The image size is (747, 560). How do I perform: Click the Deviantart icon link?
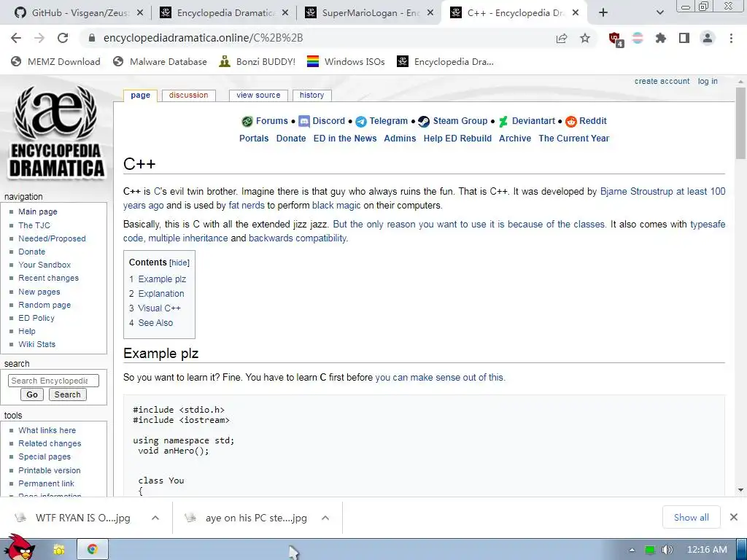[x=503, y=122]
